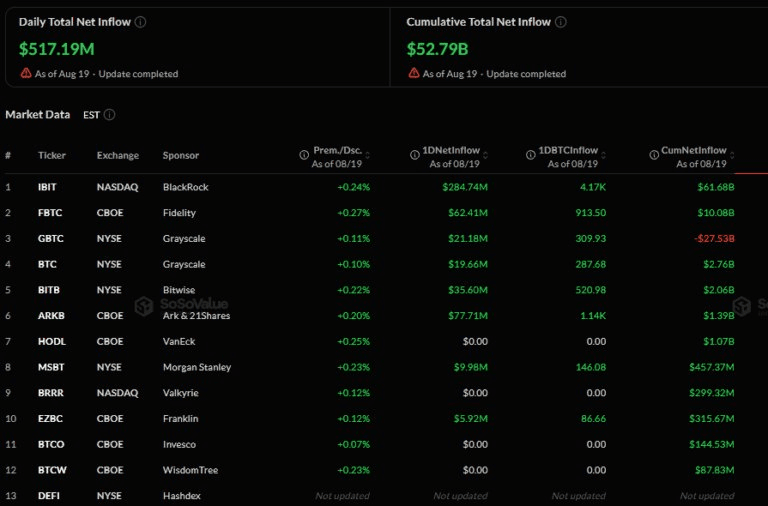The width and height of the screenshot is (768, 506).
Task: Click the Valkyrie sponsor name
Action: point(181,393)
